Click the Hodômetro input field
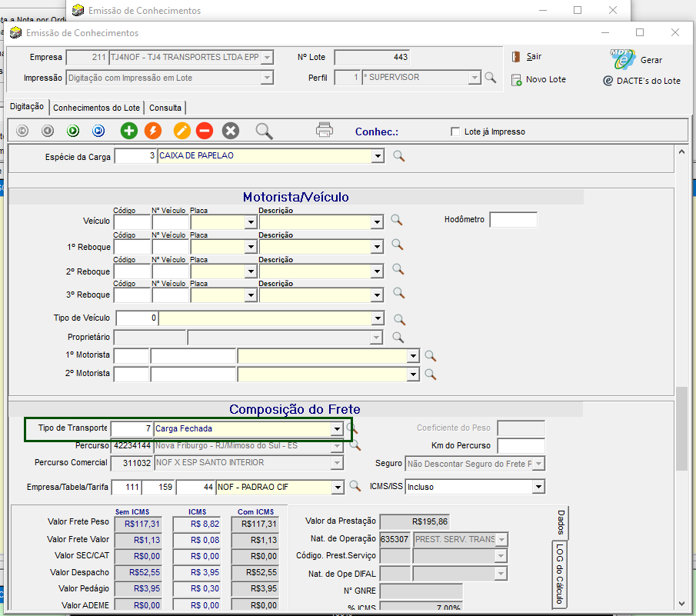This screenshot has width=696, height=616. [x=513, y=220]
